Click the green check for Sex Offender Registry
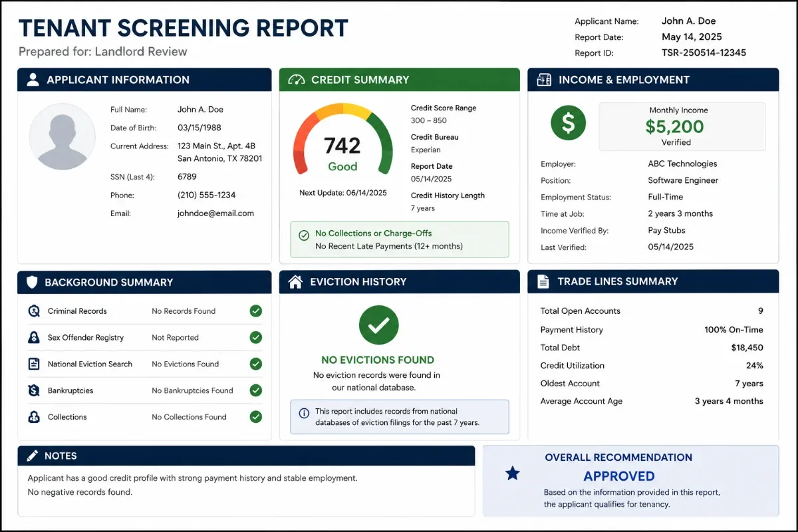Image resolution: width=798 pixels, height=532 pixels. tap(255, 337)
